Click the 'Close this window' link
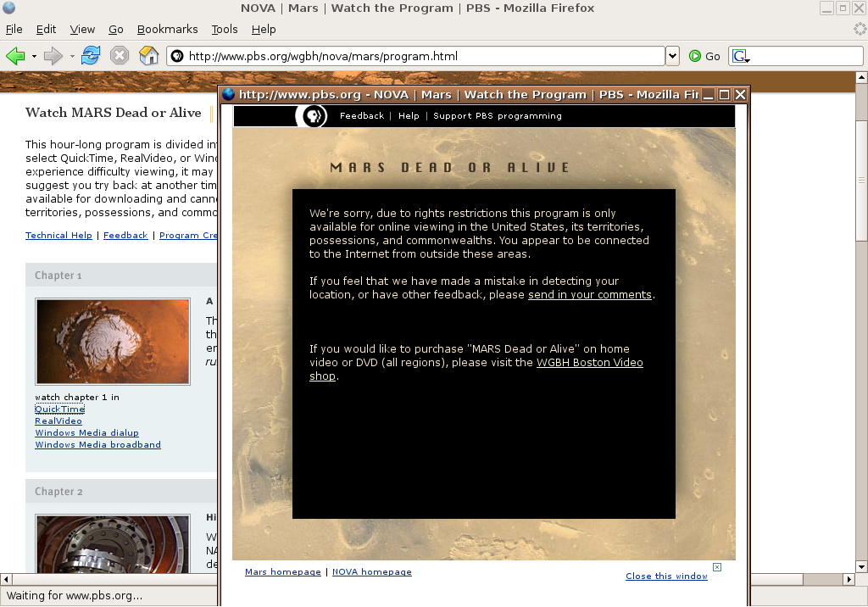This screenshot has width=868, height=607. (x=666, y=576)
